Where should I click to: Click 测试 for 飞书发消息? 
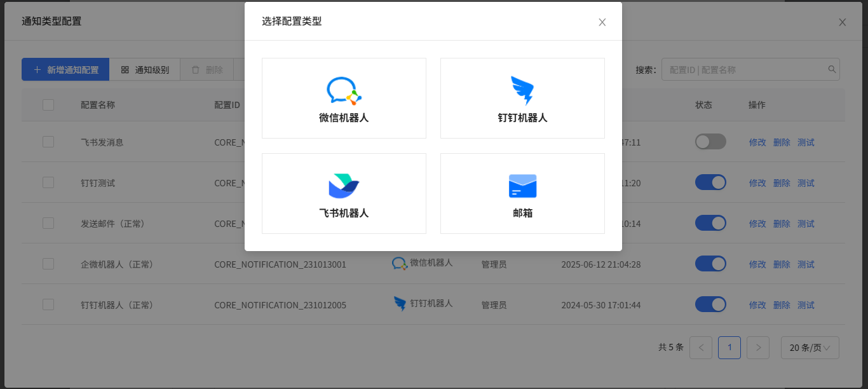pos(806,142)
